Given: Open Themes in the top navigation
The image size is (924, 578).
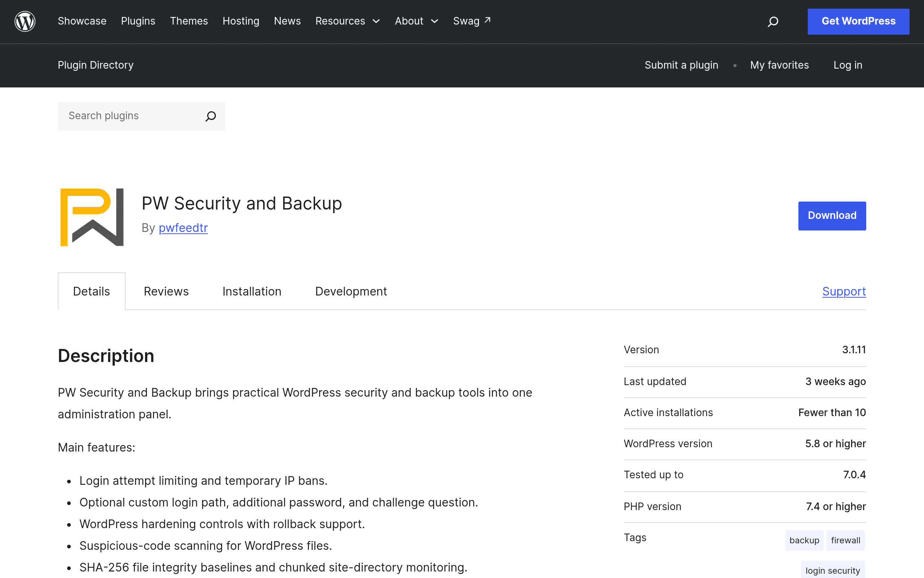Looking at the screenshot, I should point(189,21).
